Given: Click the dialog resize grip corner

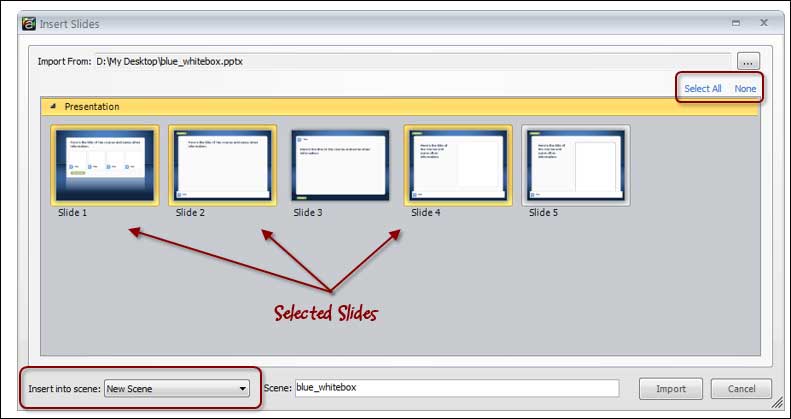Looking at the screenshot, I should [776, 404].
